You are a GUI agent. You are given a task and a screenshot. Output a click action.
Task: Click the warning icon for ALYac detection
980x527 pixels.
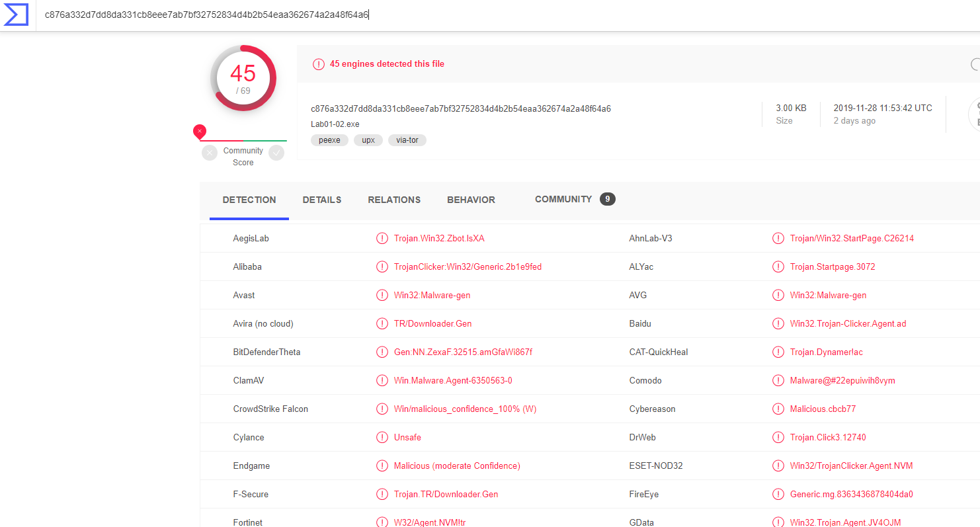[778, 266]
